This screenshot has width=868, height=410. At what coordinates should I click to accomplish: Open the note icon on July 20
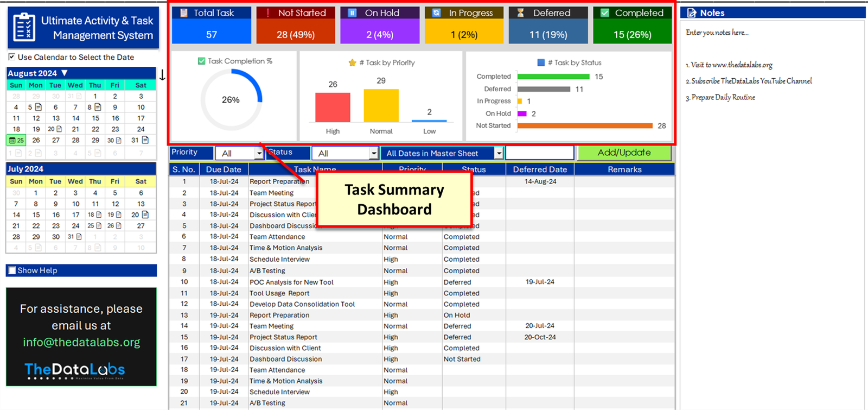coord(145,215)
